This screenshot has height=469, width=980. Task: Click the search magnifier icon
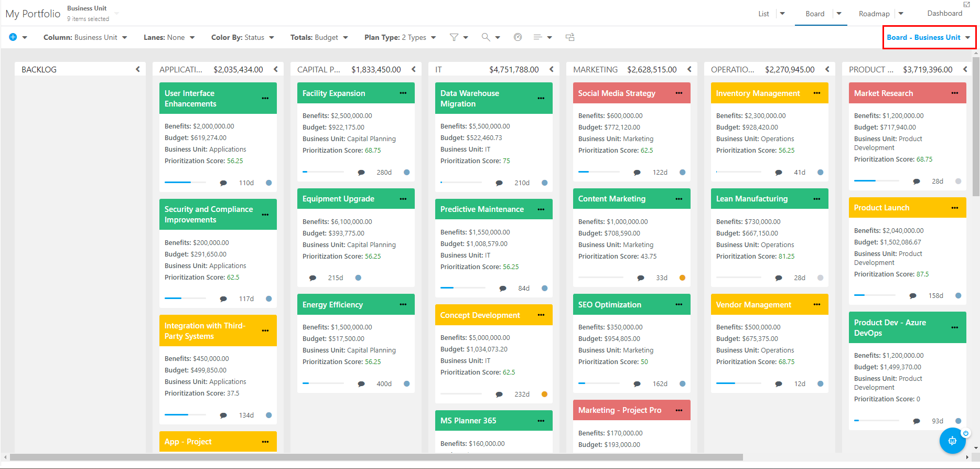click(486, 37)
